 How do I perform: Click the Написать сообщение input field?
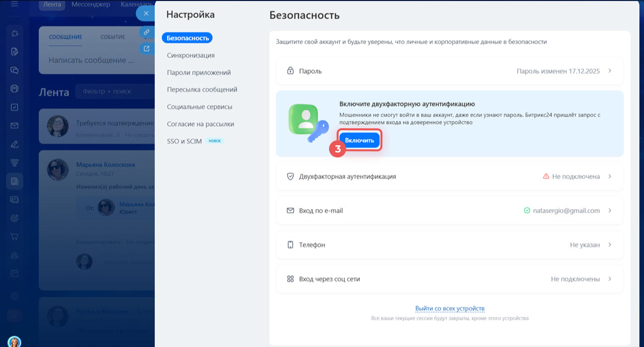coord(92,60)
